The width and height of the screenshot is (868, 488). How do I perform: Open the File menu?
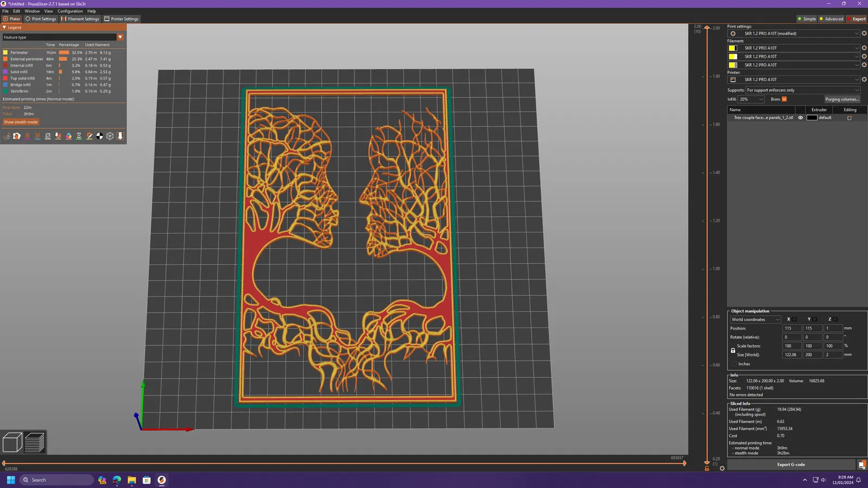click(5, 11)
